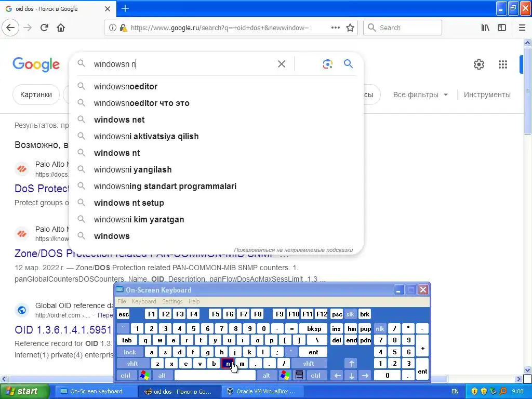Open Google settings gear icon
The image size is (532, 399).
tap(478, 64)
